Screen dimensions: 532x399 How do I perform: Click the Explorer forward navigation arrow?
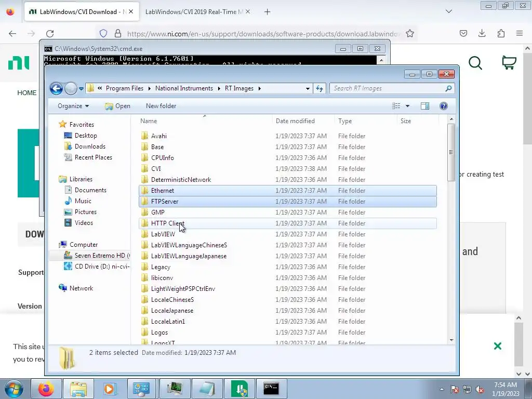71,88
